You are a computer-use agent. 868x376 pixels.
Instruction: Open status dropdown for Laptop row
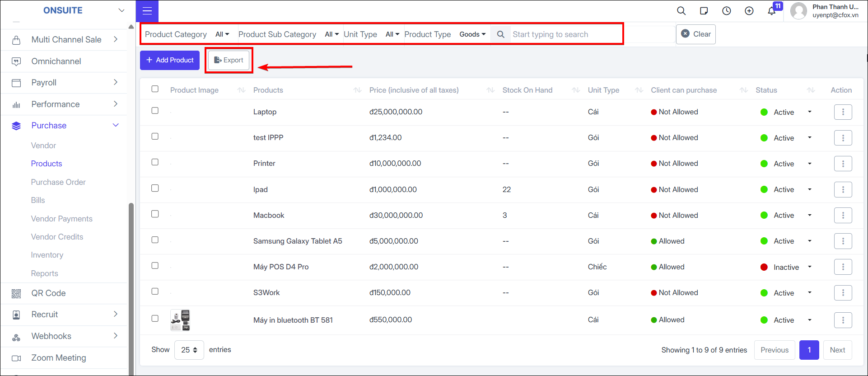[x=810, y=112]
